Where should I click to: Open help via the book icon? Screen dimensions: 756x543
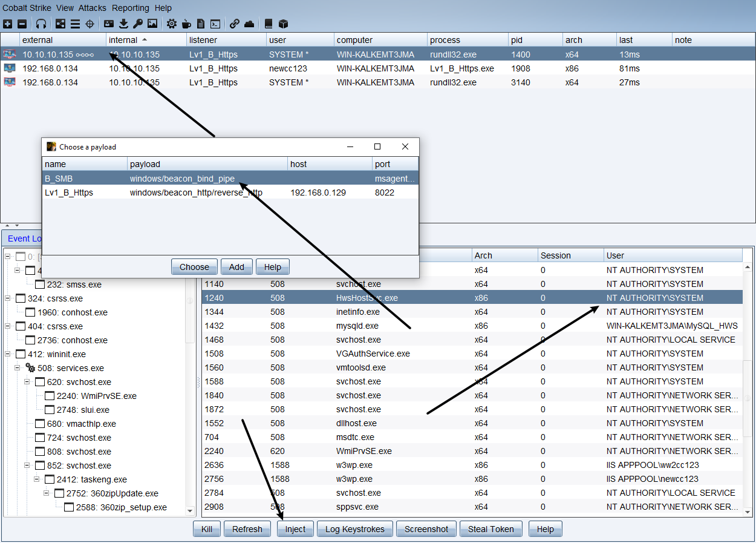point(269,24)
